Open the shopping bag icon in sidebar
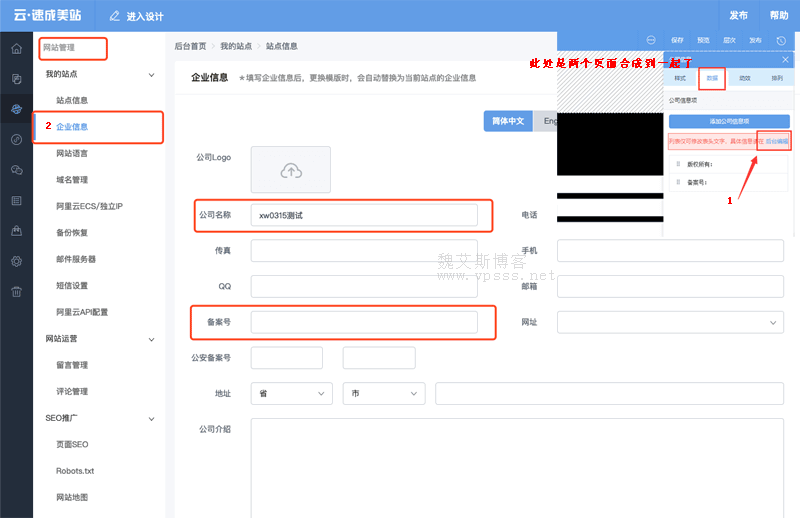Screen dimensions: 800x518 click(16, 231)
